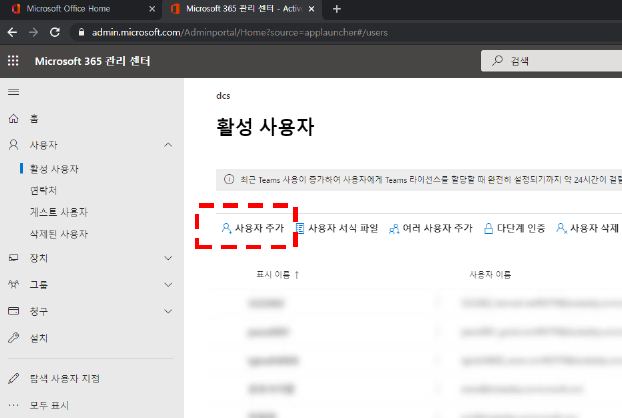Click the dcs organization name
The image size is (622, 418).
(223, 96)
